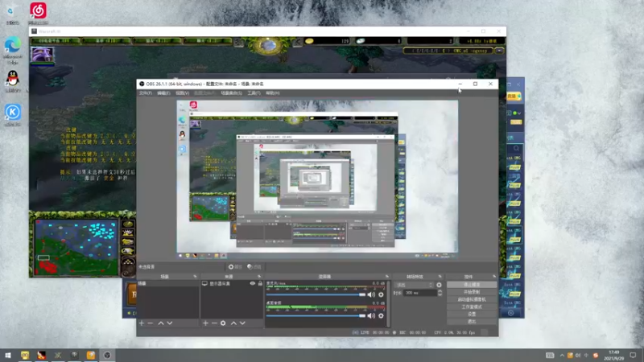This screenshot has height=362, width=644.
Task: Open the Help (帮助) menu in OBS
Action: pos(273,93)
